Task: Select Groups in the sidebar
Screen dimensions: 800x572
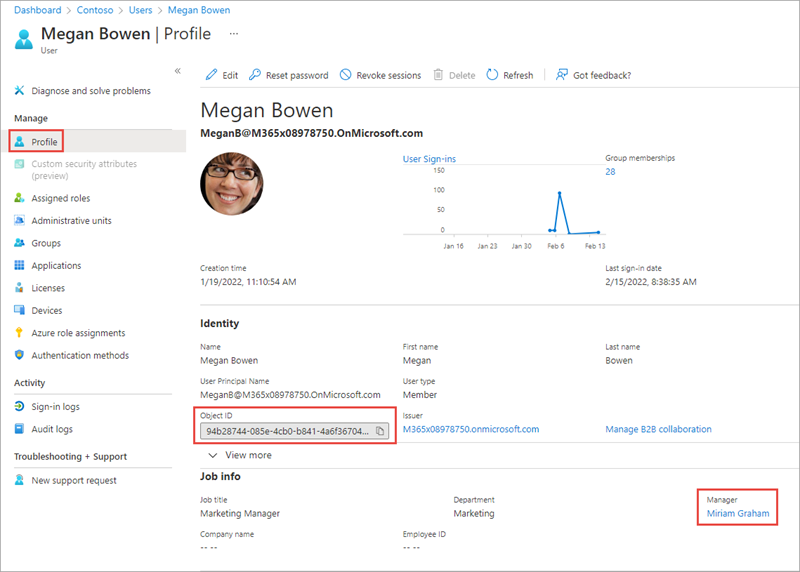Action: click(46, 243)
